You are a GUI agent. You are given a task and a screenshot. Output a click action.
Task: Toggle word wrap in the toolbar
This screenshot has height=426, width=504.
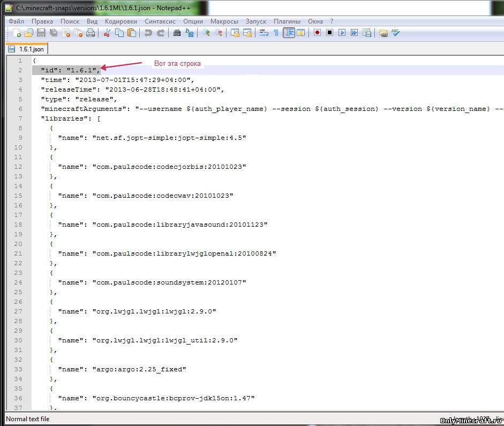tap(264, 33)
